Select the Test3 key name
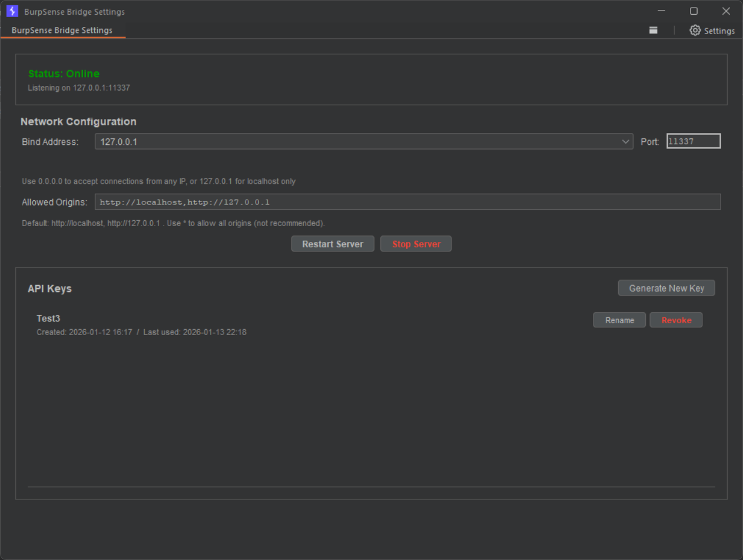Image resolution: width=743 pixels, height=560 pixels. coord(48,319)
